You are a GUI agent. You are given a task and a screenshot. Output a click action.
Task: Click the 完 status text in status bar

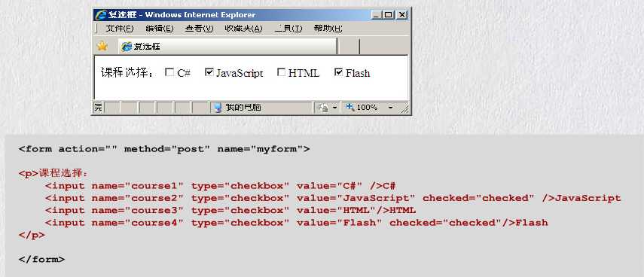98,108
